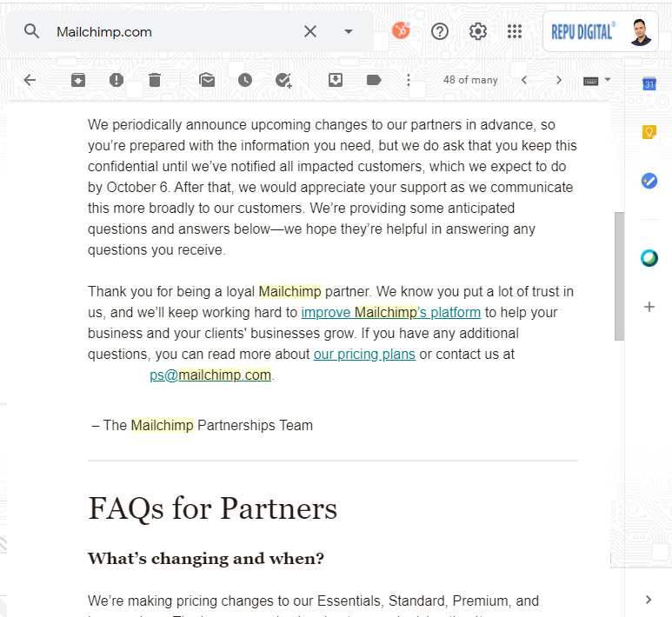Click the email's vertical scrollbar thumb
This screenshot has height=617, width=672.
pyautogui.click(x=619, y=276)
